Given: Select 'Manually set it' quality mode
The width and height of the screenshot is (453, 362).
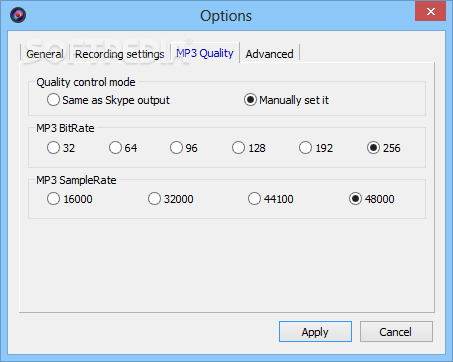Looking at the screenshot, I should coord(286,100).
